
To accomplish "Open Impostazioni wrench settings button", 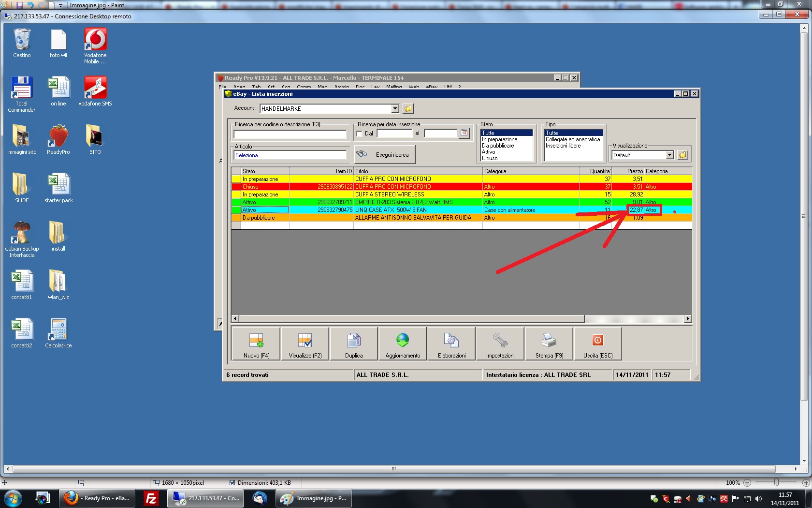I will 500,344.
